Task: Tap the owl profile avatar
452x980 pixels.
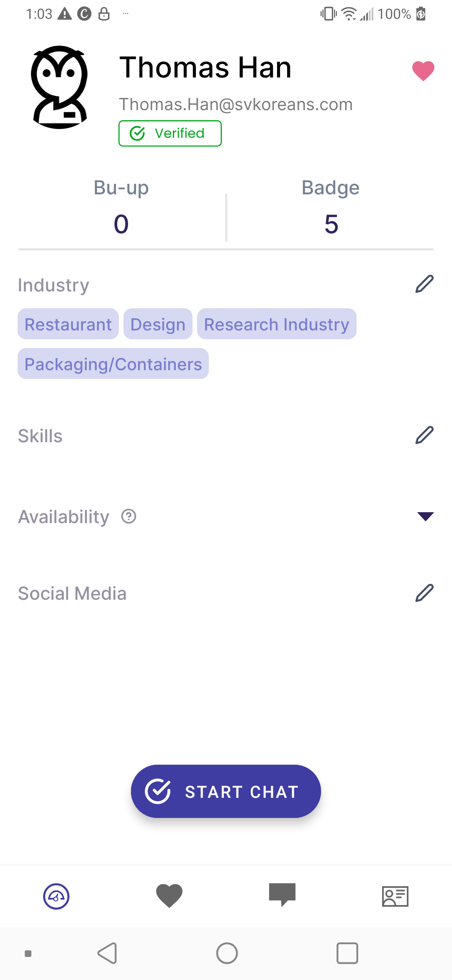Action: click(60, 87)
